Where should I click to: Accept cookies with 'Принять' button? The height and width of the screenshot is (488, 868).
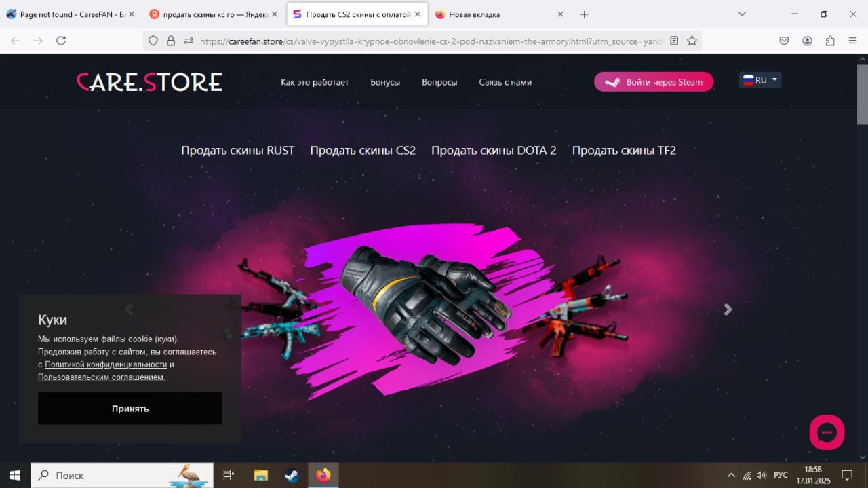tap(130, 409)
